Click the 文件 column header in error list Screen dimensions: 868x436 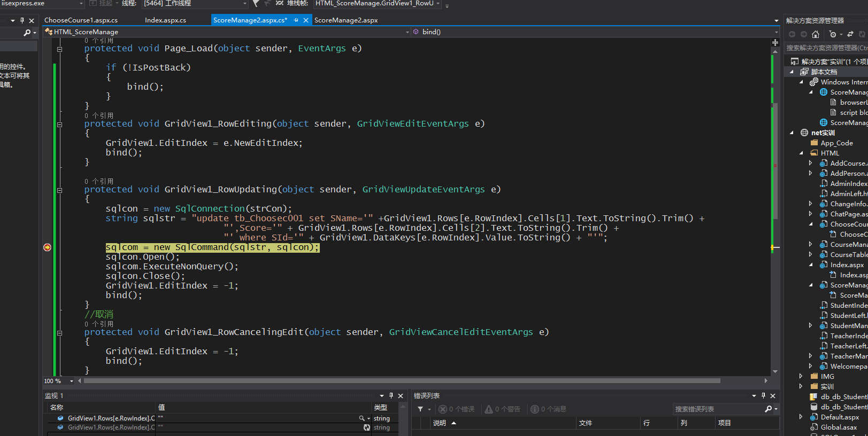(608, 423)
